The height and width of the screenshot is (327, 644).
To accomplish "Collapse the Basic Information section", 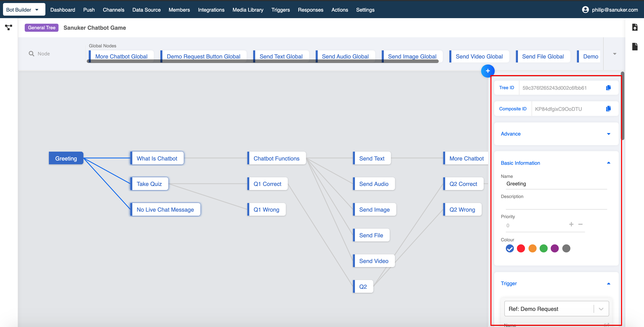I will (x=608, y=163).
